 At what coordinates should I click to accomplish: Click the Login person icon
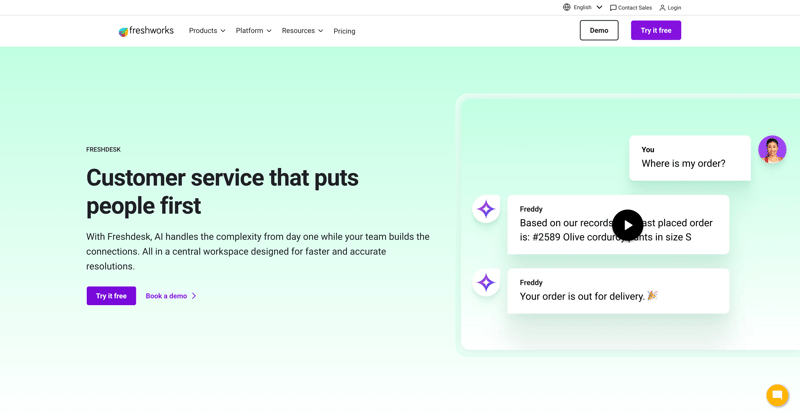click(662, 8)
